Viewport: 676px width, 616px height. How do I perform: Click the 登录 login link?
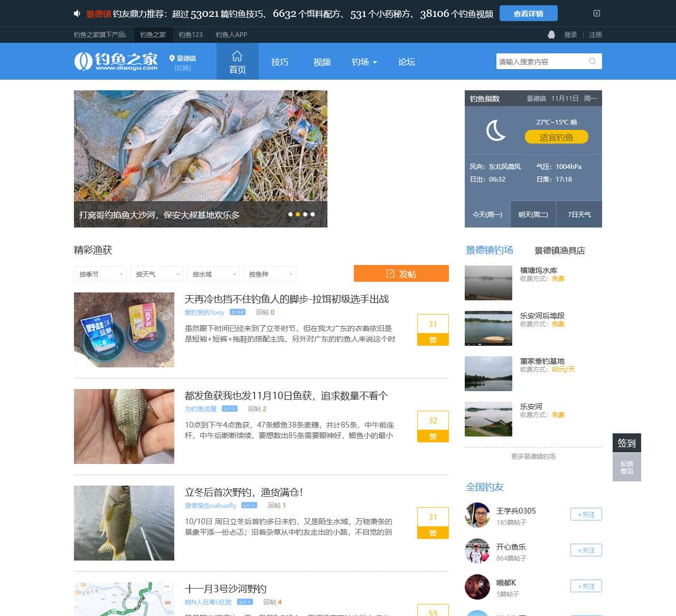click(x=570, y=34)
